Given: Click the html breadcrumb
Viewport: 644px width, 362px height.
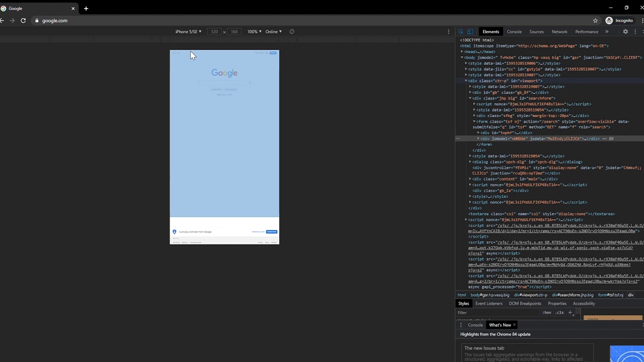Looking at the screenshot, I should pos(461,295).
